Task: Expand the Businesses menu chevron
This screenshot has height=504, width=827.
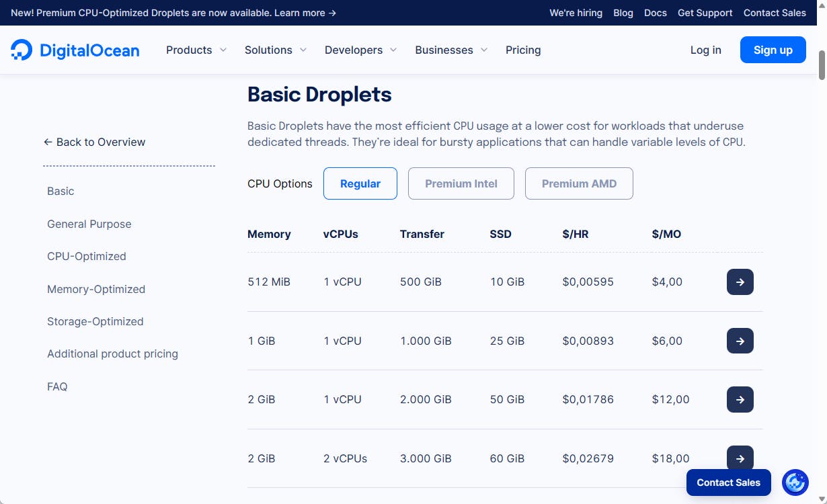Action: pyautogui.click(x=484, y=50)
